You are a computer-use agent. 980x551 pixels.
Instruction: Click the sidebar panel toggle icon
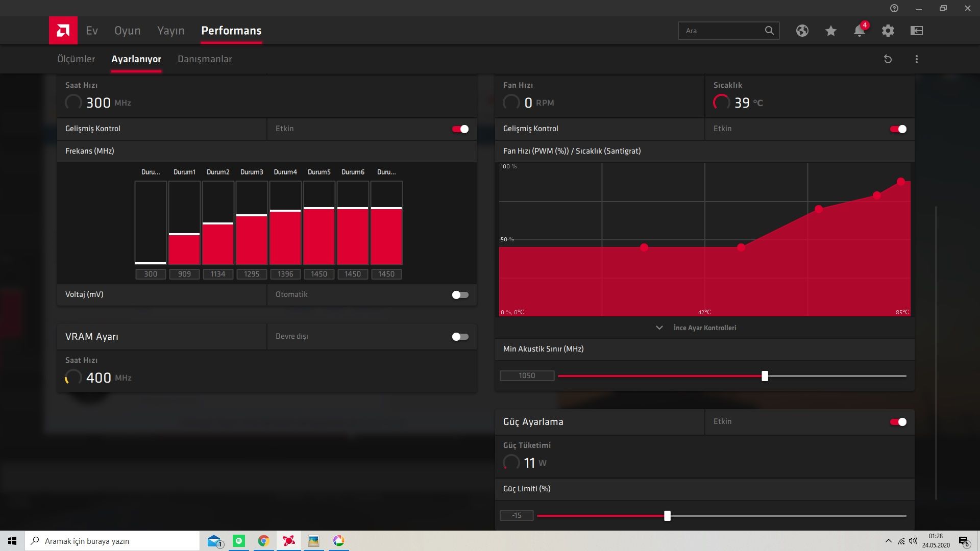(x=916, y=31)
